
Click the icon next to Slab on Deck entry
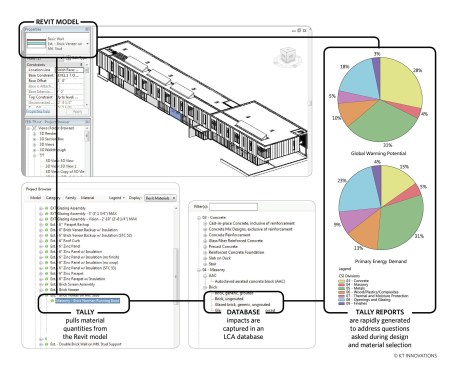click(205, 258)
